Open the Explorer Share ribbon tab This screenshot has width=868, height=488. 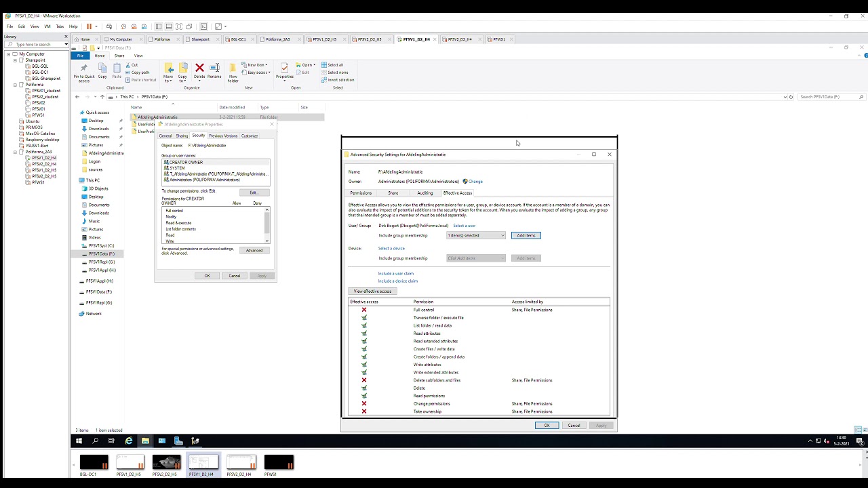[x=119, y=56]
